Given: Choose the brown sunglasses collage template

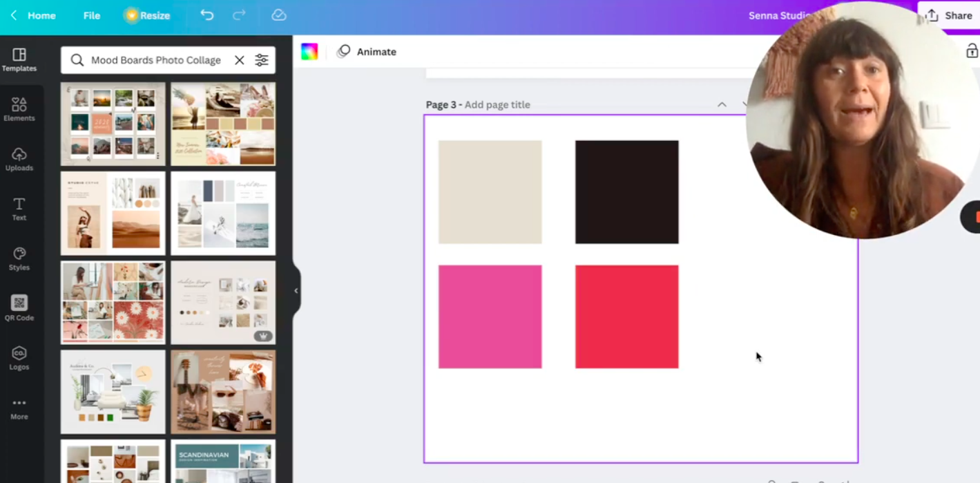Looking at the screenshot, I should coord(223,392).
